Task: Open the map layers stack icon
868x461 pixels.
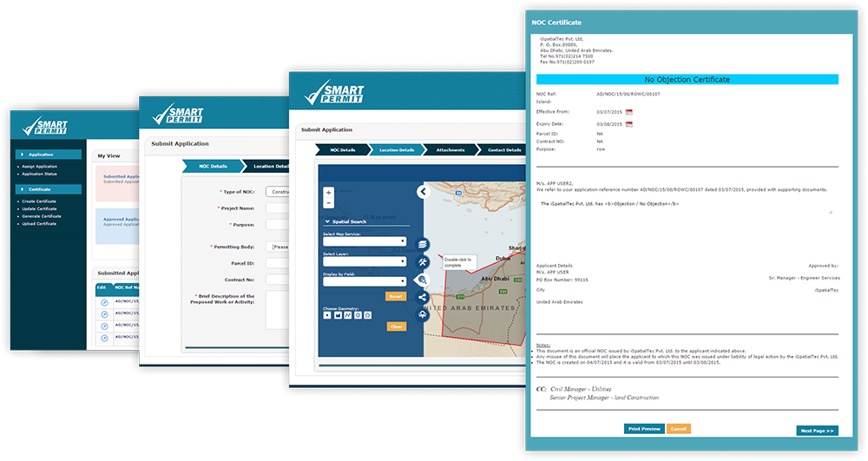Action: coord(423,246)
